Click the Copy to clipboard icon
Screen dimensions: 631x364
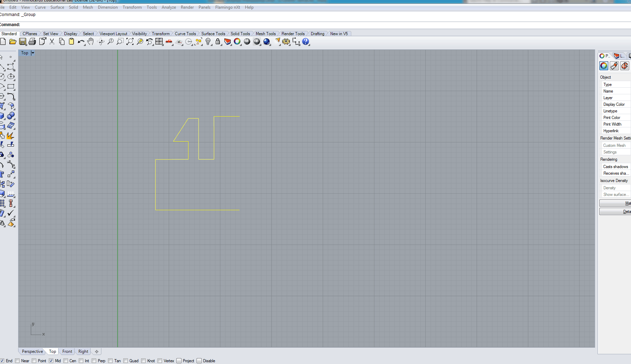(x=62, y=42)
